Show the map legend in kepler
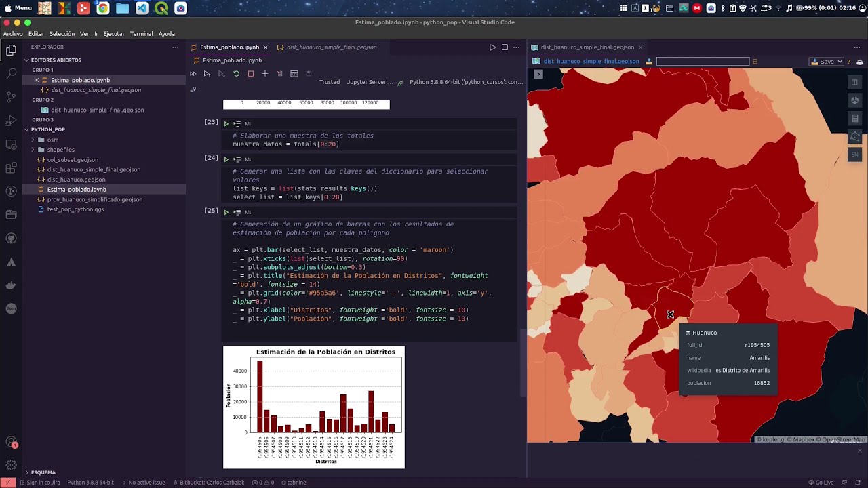868x488 pixels. 854,119
